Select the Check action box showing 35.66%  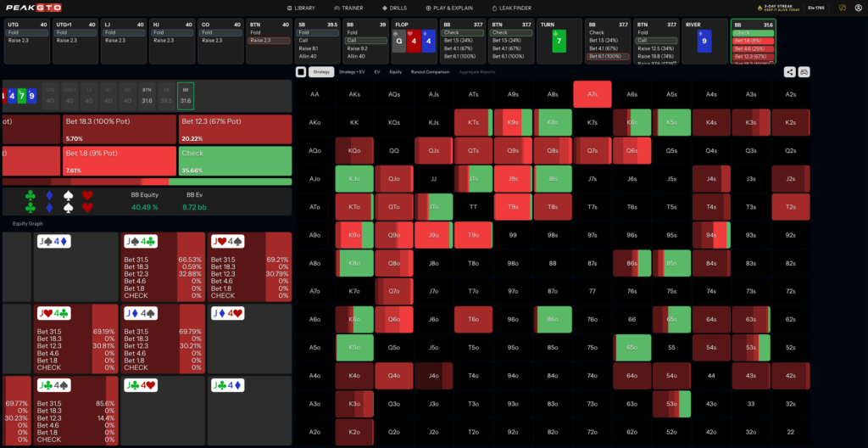tap(235, 161)
